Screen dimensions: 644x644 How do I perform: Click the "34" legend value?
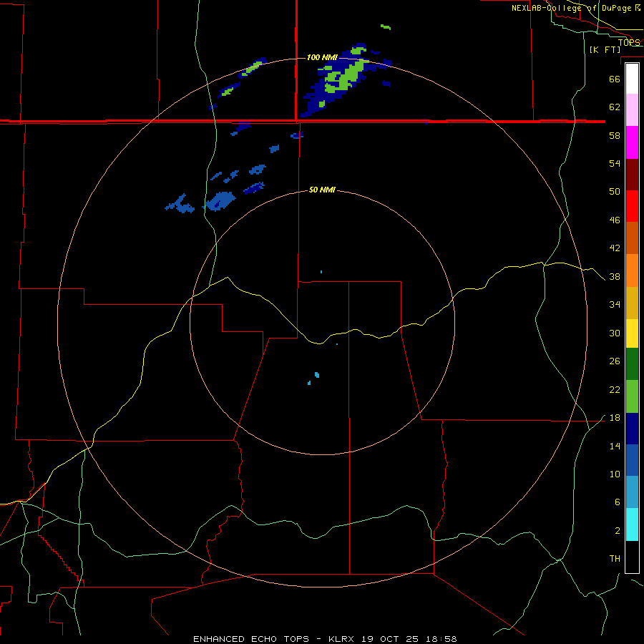pyautogui.click(x=615, y=305)
